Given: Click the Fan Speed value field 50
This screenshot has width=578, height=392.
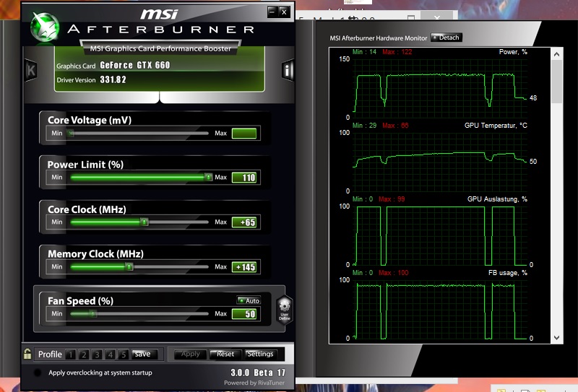Looking at the screenshot, I should (x=244, y=314).
